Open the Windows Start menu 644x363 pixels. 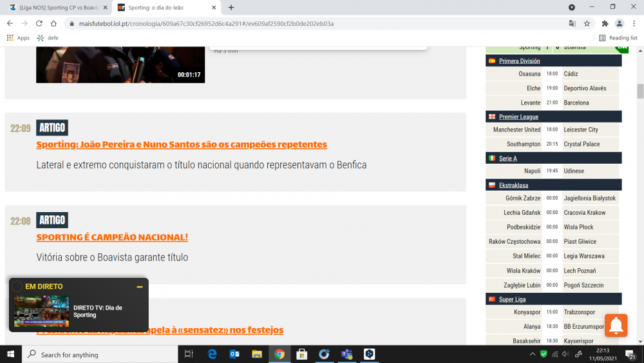click(x=11, y=354)
